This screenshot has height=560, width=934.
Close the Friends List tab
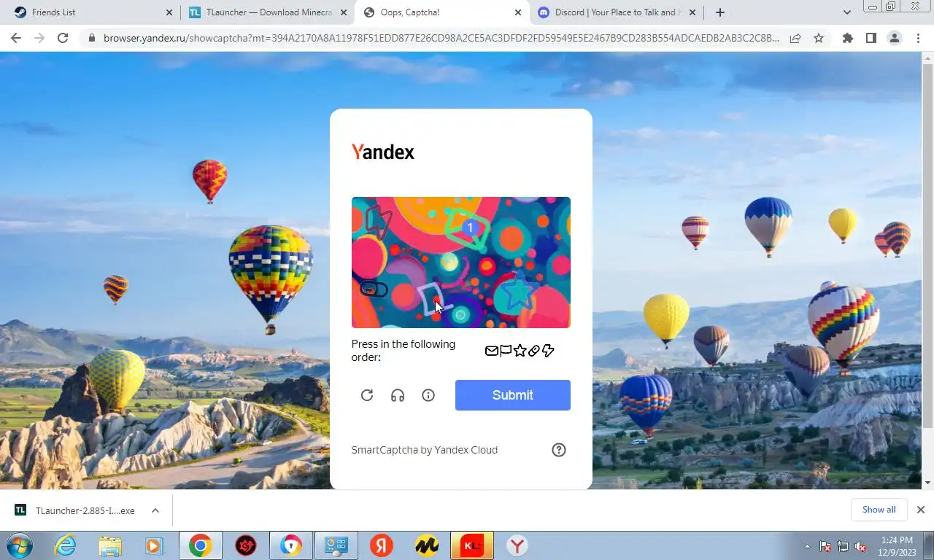pyautogui.click(x=169, y=12)
